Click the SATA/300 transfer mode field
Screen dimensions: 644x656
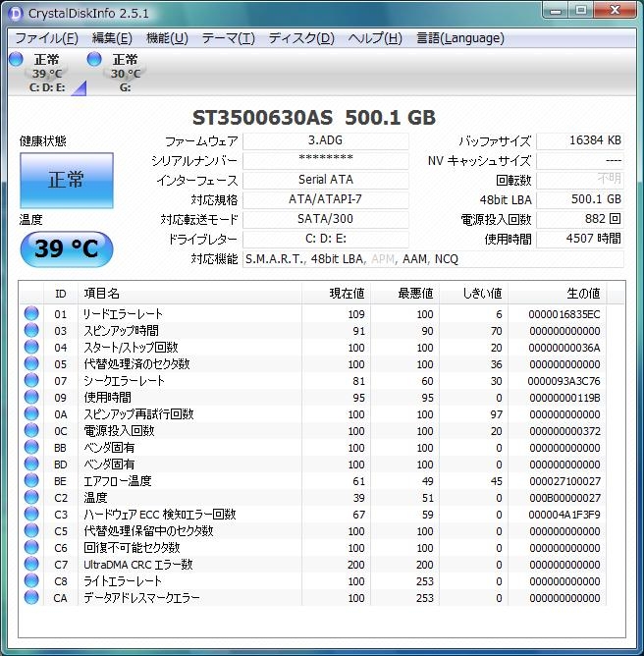(x=325, y=220)
